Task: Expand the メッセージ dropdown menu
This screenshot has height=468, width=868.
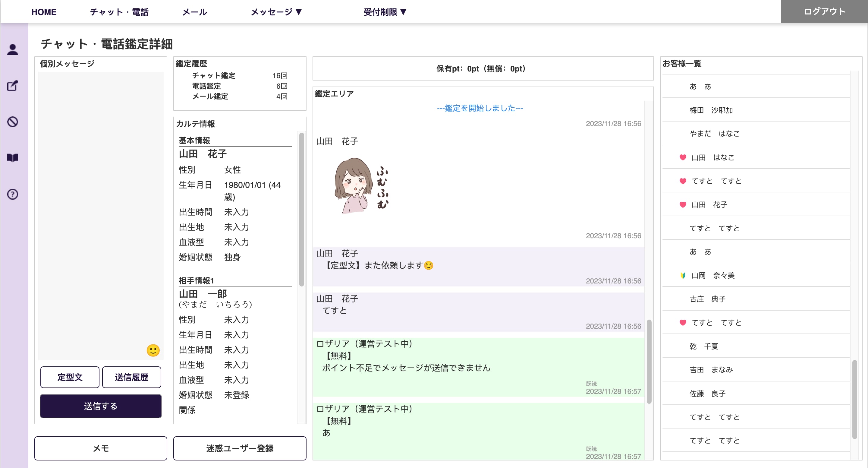Action: 276,12
